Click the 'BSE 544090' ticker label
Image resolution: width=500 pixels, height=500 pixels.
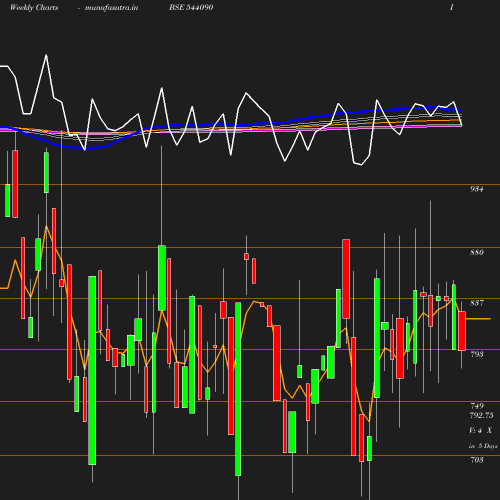pos(191,7)
